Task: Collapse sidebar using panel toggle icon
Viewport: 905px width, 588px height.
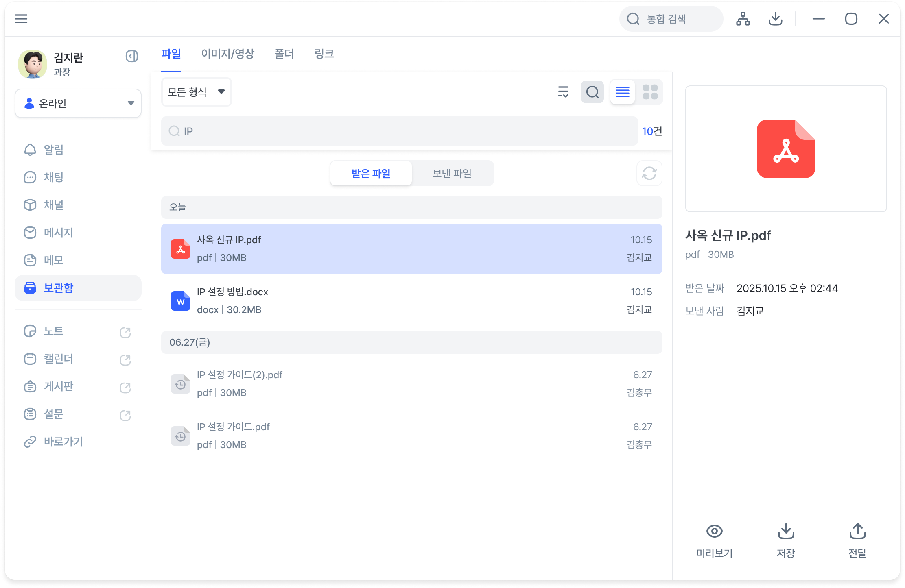Action: coord(131,56)
